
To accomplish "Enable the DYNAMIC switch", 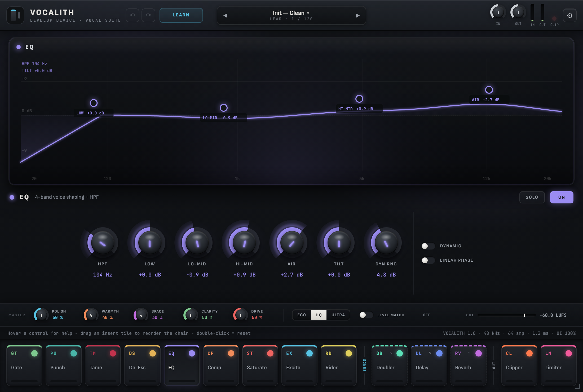I will pos(428,246).
